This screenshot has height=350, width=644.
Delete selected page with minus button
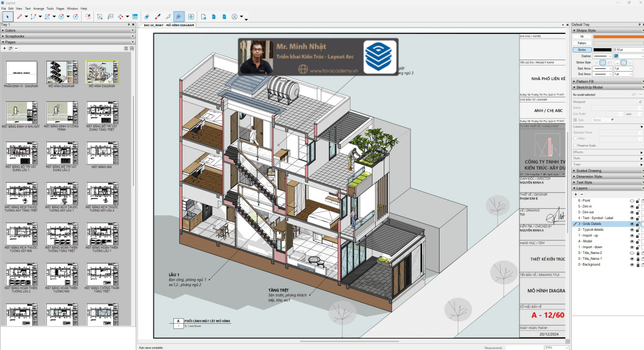16,48
